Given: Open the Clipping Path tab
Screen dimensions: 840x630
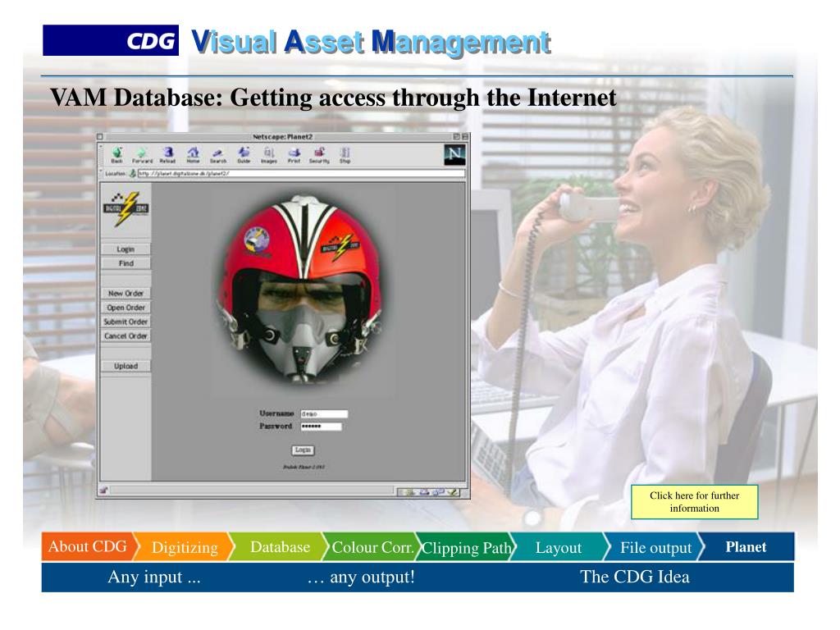Looking at the screenshot, I should click(x=466, y=547).
